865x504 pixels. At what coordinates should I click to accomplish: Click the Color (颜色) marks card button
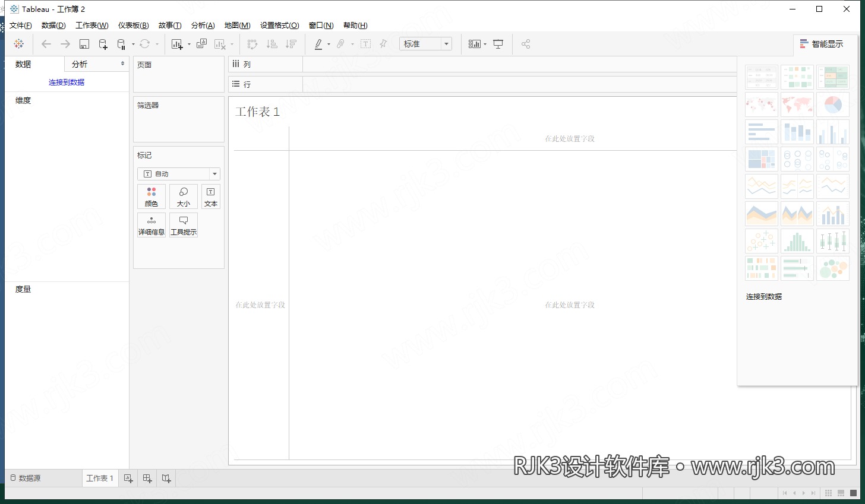(151, 196)
